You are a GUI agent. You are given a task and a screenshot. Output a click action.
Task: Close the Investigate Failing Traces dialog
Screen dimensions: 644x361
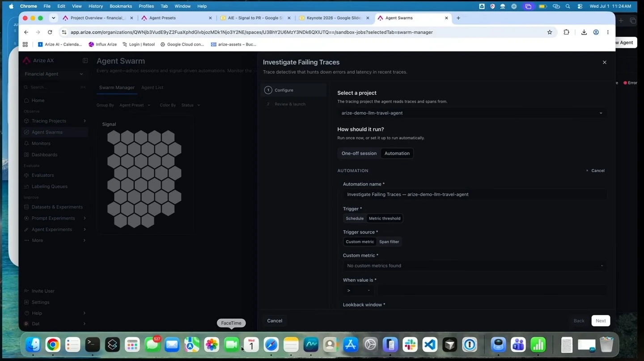(604, 62)
